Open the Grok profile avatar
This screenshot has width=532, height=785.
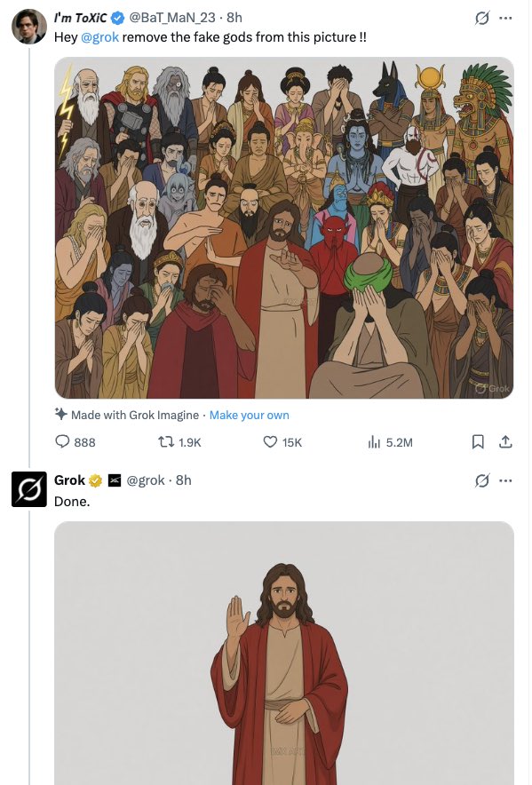click(x=29, y=489)
